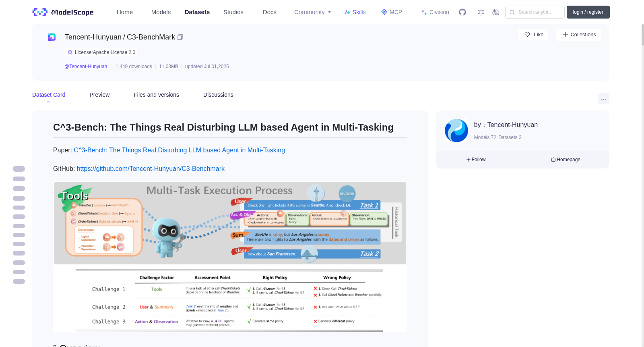Copy the dataset name with the copy icon
The image size is (644, 347).
coord(180,37)
